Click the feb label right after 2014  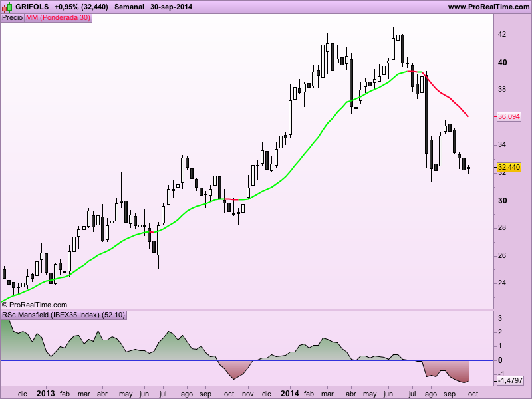(309, 394)
